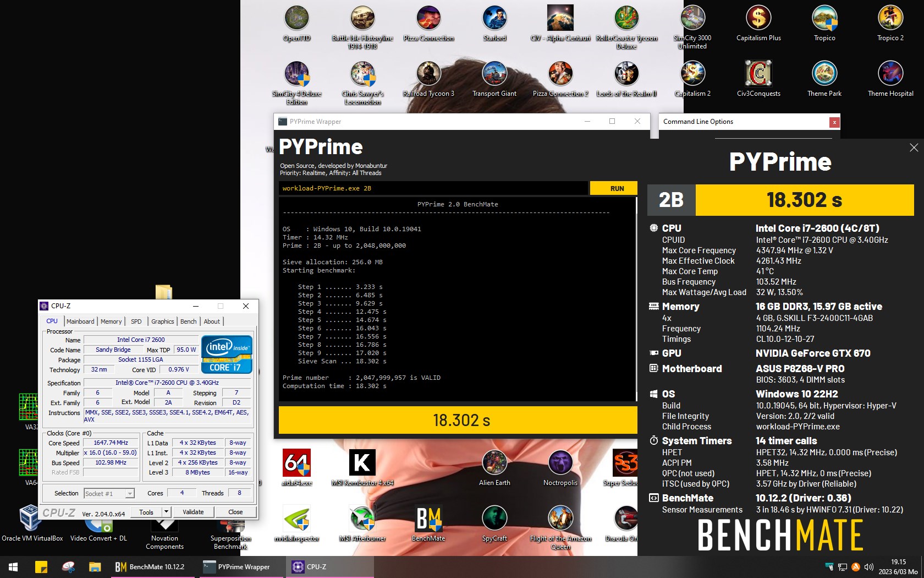Click Close button in CPU-Z
924x578 pixels.
click(235, 512)
